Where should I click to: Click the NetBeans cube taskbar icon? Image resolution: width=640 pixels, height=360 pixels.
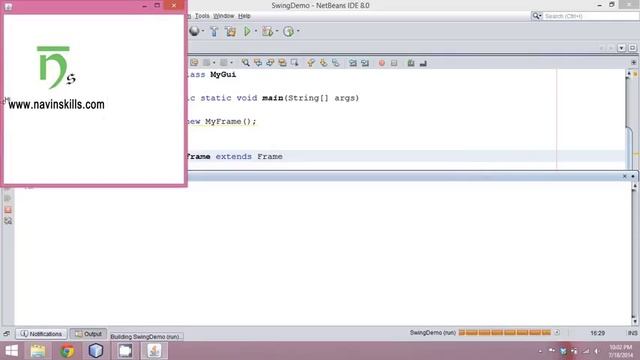[x=96, y=351]
